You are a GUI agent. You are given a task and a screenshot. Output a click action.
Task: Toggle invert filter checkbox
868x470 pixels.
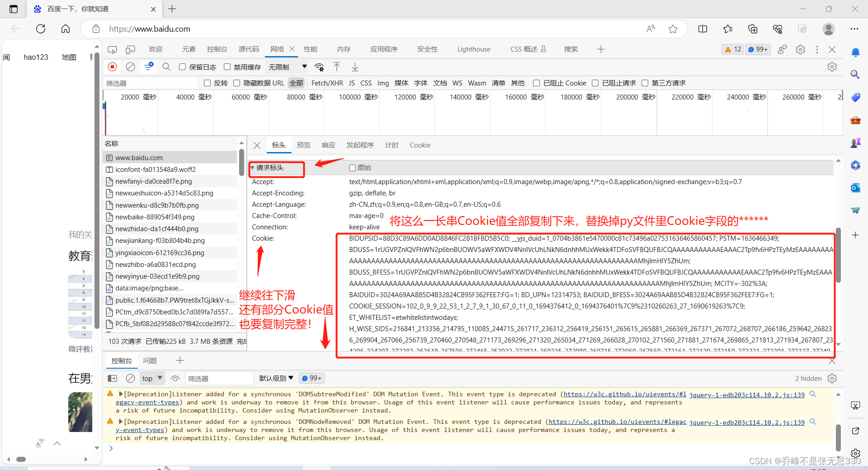coord(207,83)
